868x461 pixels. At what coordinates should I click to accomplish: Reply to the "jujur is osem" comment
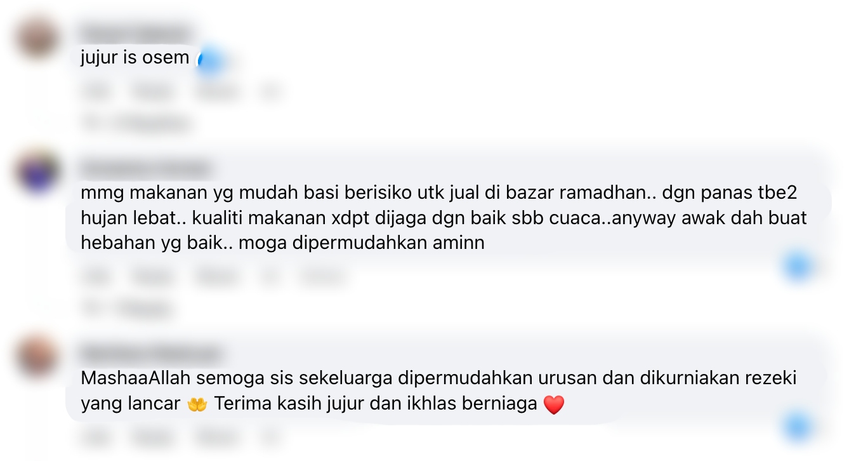(x=154, y=92)
